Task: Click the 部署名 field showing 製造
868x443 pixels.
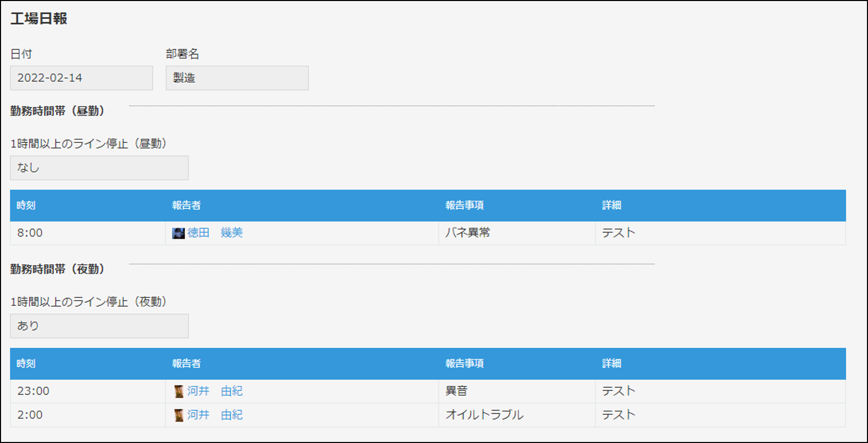Action: click(237, 78)
